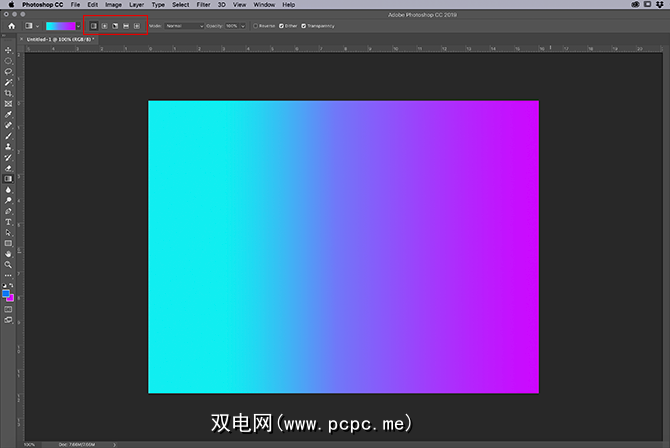Select the Zoom tool

pyautogui.click(x=8, y=265)
